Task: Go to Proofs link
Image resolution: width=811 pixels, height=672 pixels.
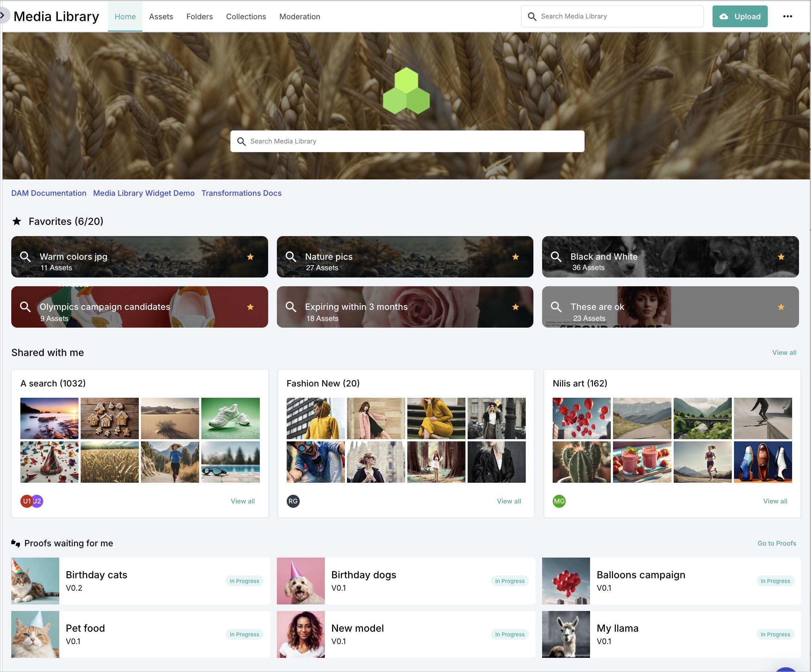Action: pyautogui.click(x=776, y=543)
